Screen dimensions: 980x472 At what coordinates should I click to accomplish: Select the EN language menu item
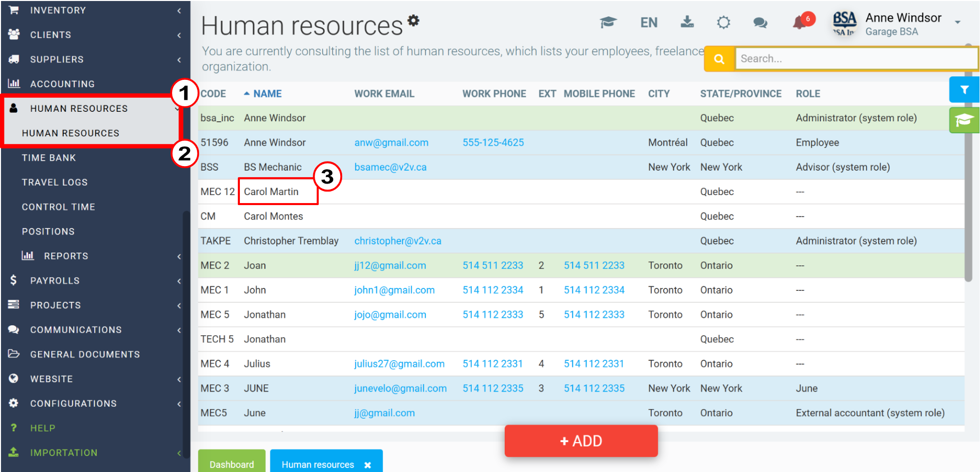(648, 22)
